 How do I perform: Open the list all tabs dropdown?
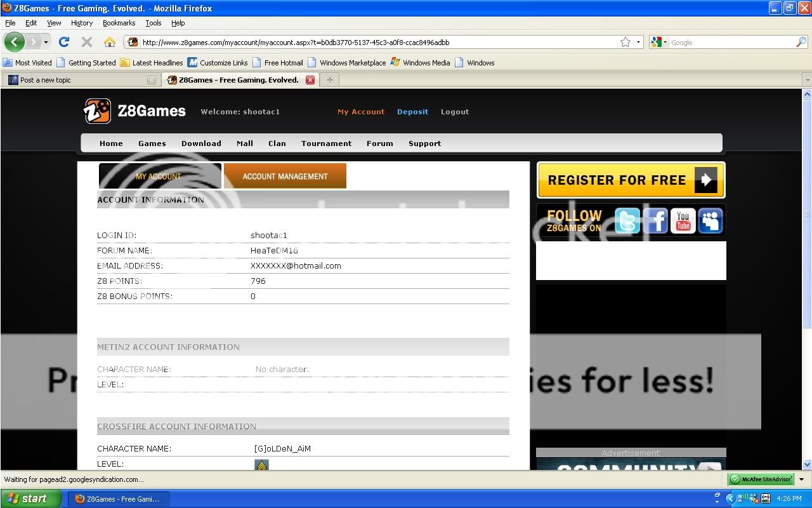[x=806, y=80]
